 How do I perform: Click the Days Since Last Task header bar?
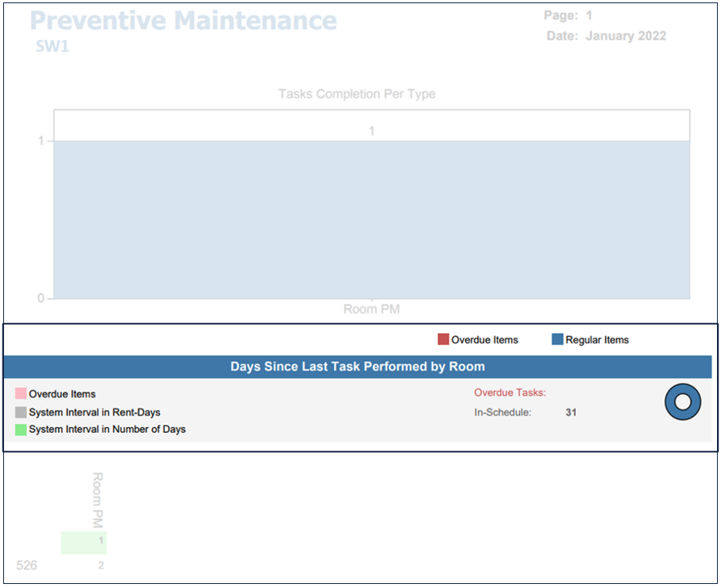(358, 367)
